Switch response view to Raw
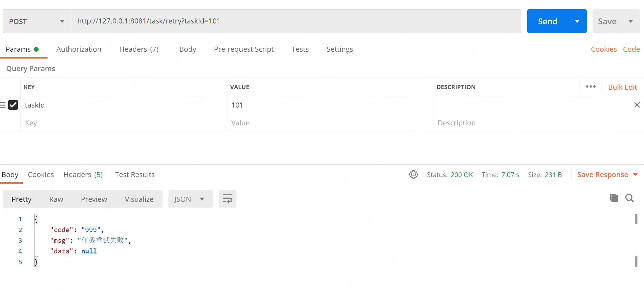Image resolution: width=644 pixels, height=290 pixels. 56,199
